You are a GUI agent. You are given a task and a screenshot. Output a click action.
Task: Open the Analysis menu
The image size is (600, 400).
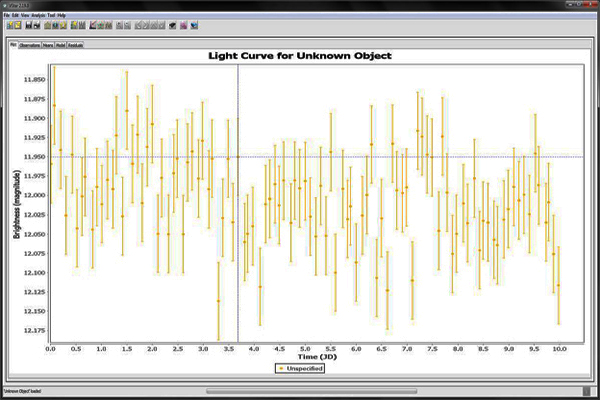40,16
